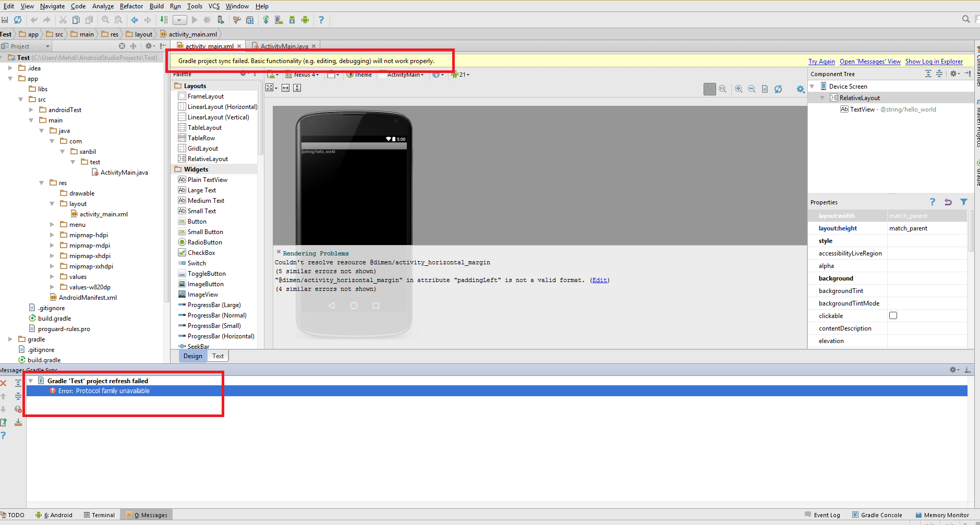This screenshot has width=980, height=525.
Task: Zoom in on the layout preview
Action: [738, 89]
